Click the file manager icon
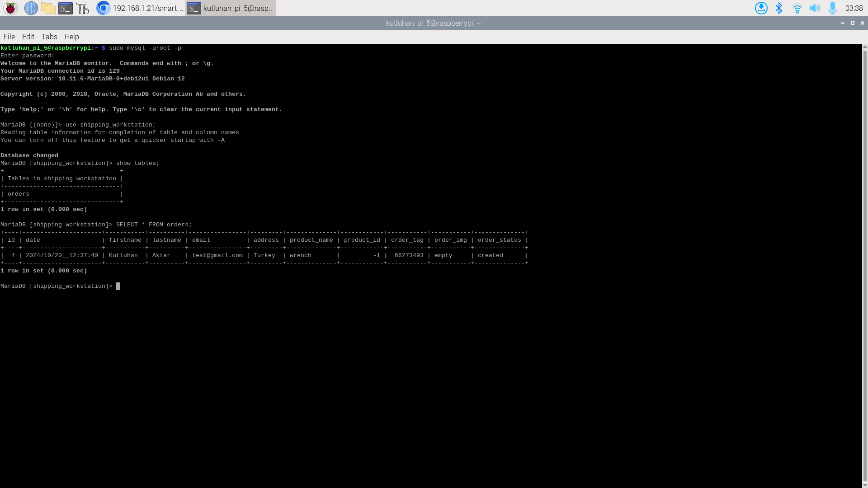 pos(47,8)
